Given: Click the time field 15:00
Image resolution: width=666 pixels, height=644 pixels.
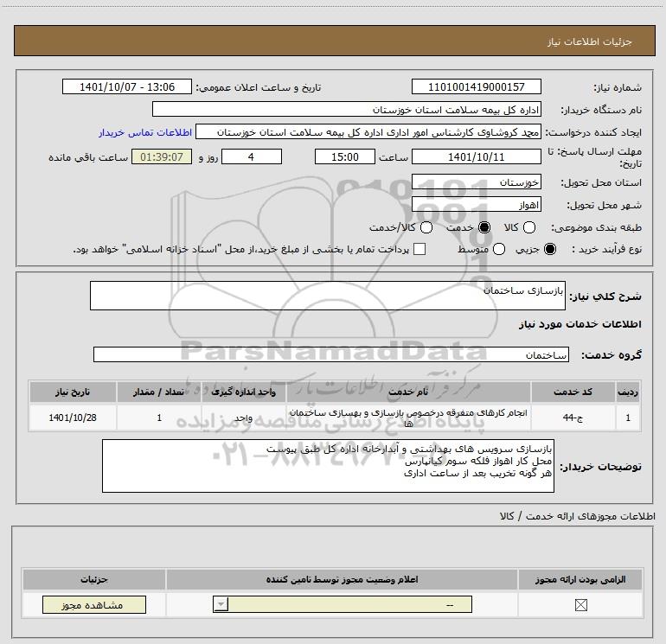Looking at the screenshot, I should 345,156.
